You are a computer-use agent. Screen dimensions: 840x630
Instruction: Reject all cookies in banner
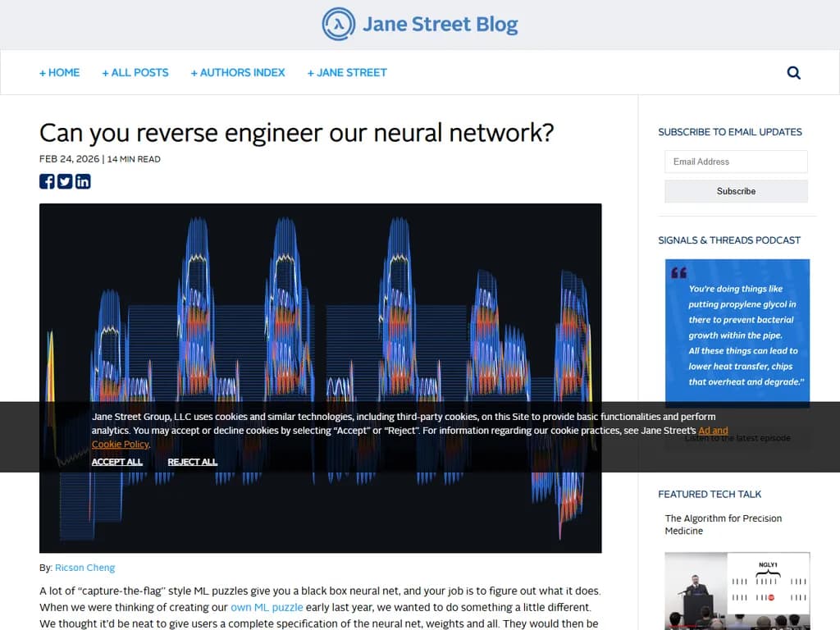193,462
